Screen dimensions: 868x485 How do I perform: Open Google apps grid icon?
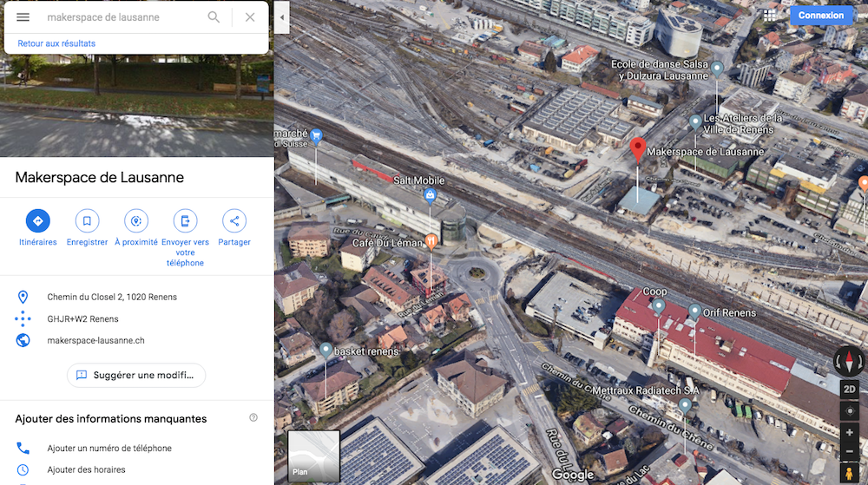pos(769,16)
